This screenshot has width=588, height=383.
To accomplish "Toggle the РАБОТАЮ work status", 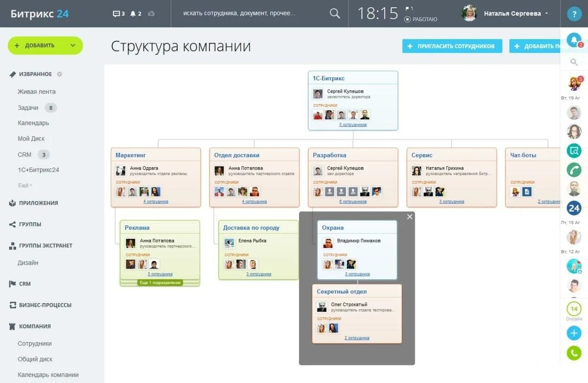I will 421,19.
